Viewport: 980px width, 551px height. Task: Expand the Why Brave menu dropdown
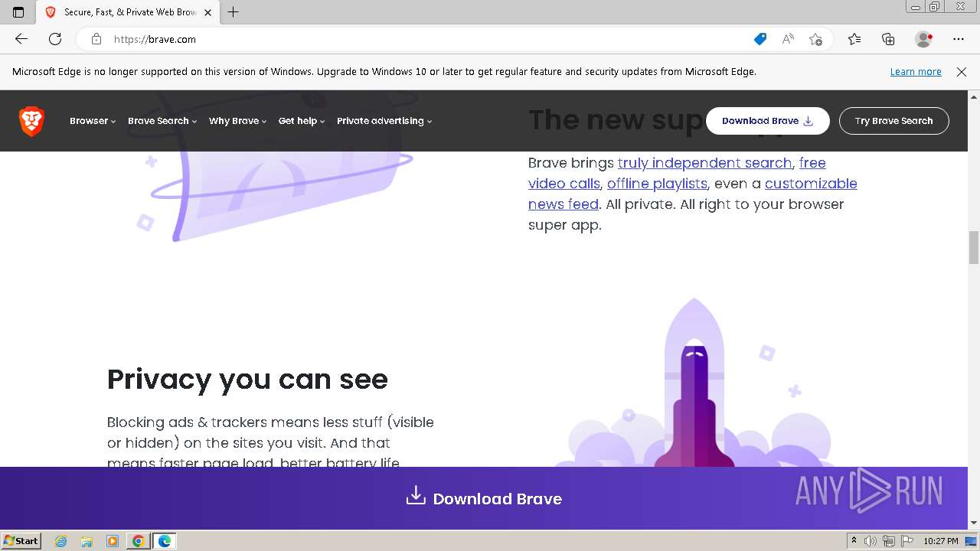pyautogui.click(x=237, y=121)
